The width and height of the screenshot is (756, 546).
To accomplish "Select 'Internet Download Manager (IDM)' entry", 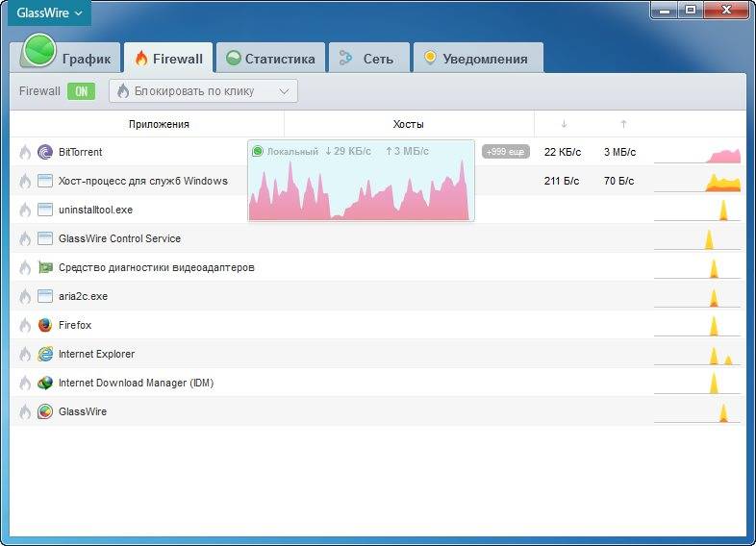I will click(136, 384).
